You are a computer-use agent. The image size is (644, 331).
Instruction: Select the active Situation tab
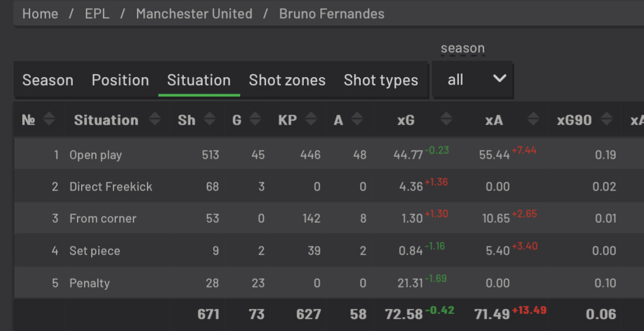click(199, 80)
